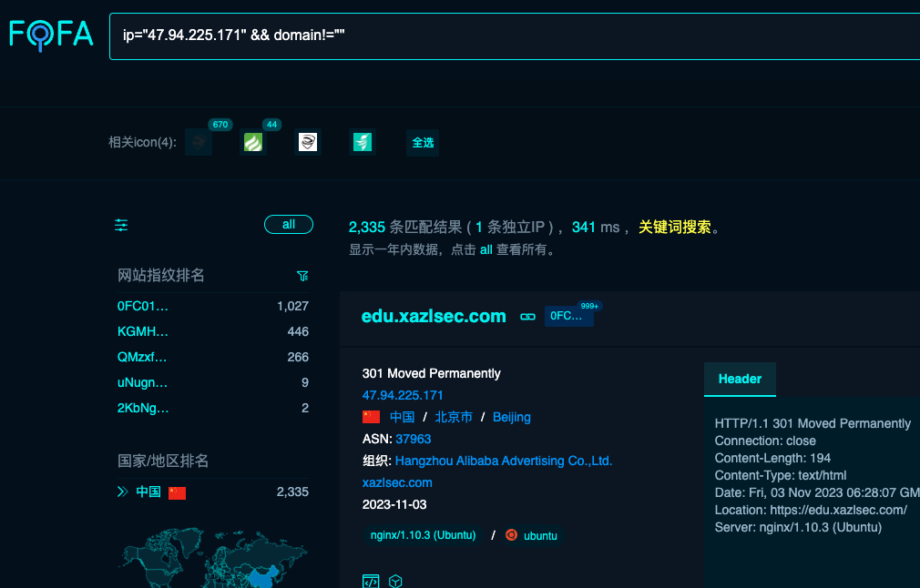Select fingerprint 0FC01… with 1,027 results
The image size is (920, 588).
click(143, 306)
